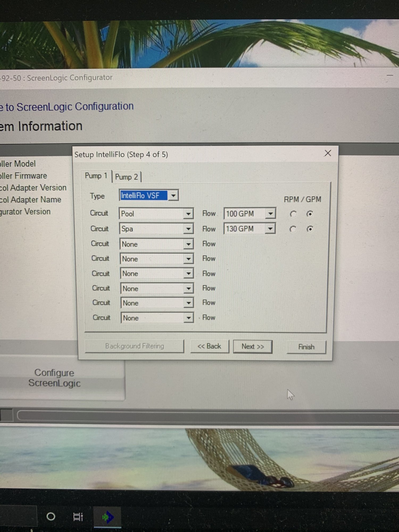Click the progress bar in Configurator window

(x=207, y=415)
